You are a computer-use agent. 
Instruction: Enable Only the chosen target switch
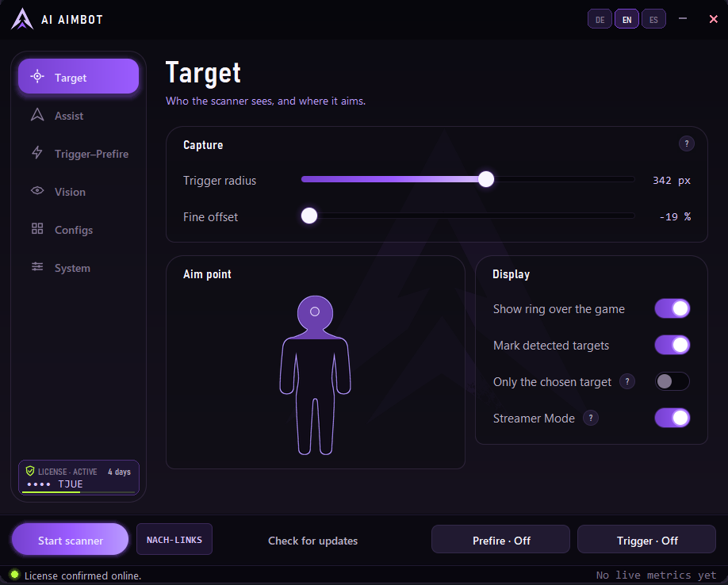click(672, 382)
